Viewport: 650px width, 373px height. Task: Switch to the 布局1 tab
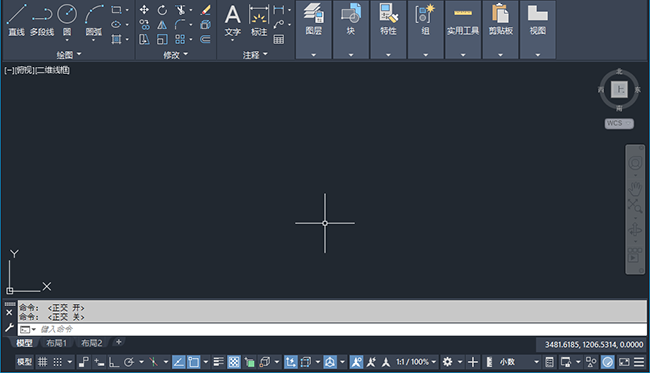pos(56,343)
